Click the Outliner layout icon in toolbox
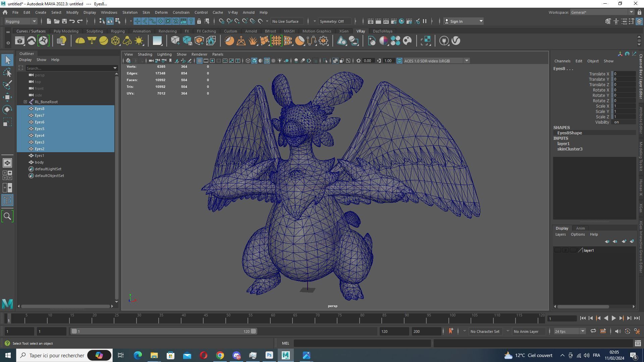644x362 pixels. point(7,200)
